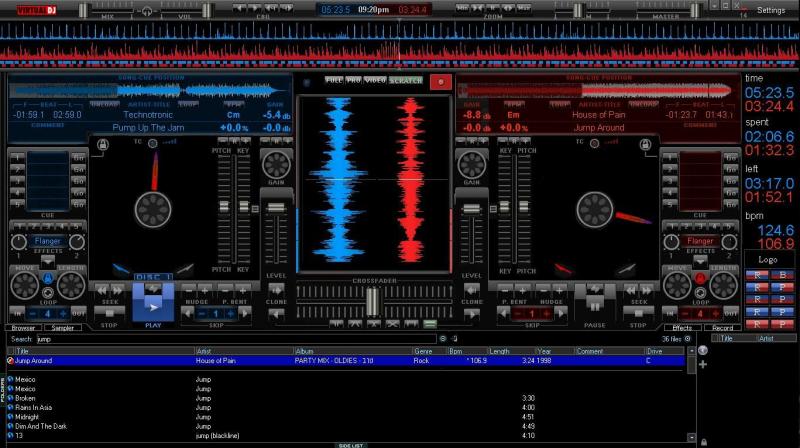Click seek rewind arrows on left deck
Viewport: 800px width, 448px height.
pos(102,290)
